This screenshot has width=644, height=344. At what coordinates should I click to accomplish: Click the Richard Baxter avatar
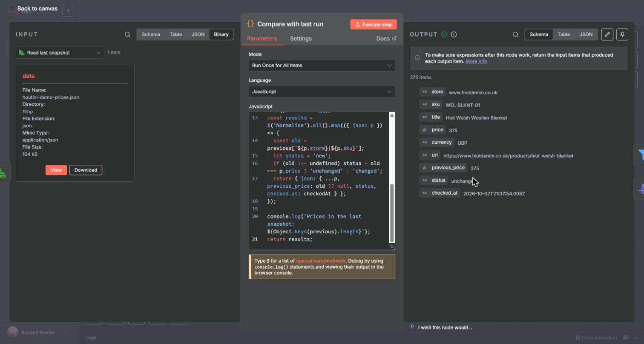click(x=13, y=332)
